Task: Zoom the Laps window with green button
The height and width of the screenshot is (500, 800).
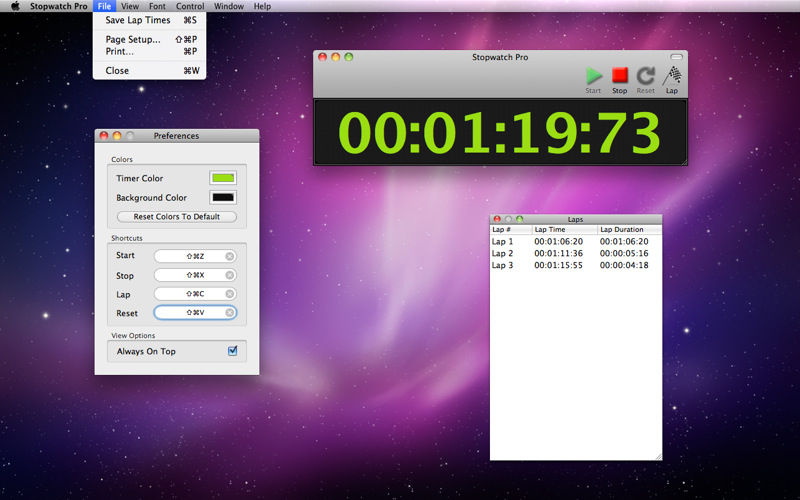Action: pyautogui.click(x=519, y=219)
